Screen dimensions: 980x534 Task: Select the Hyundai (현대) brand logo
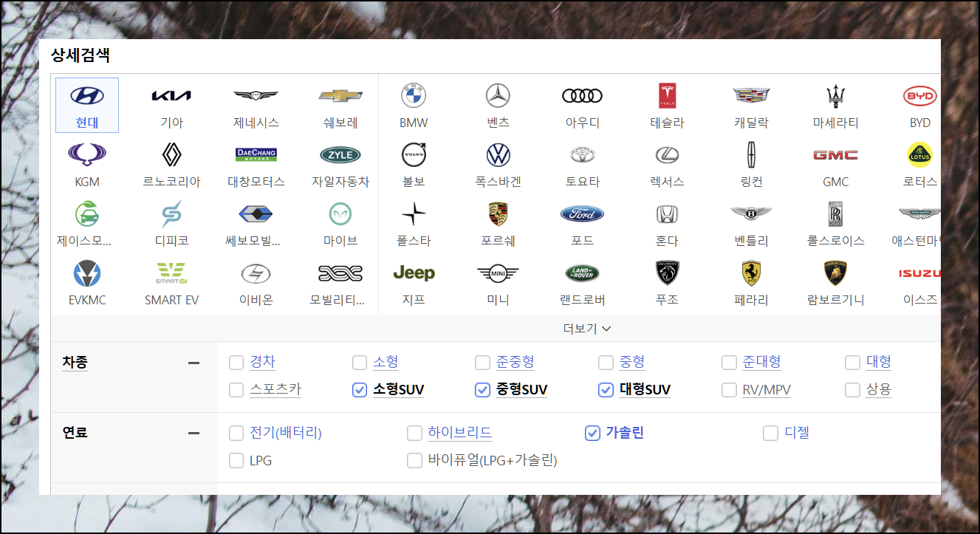click(x=87, y=95)
